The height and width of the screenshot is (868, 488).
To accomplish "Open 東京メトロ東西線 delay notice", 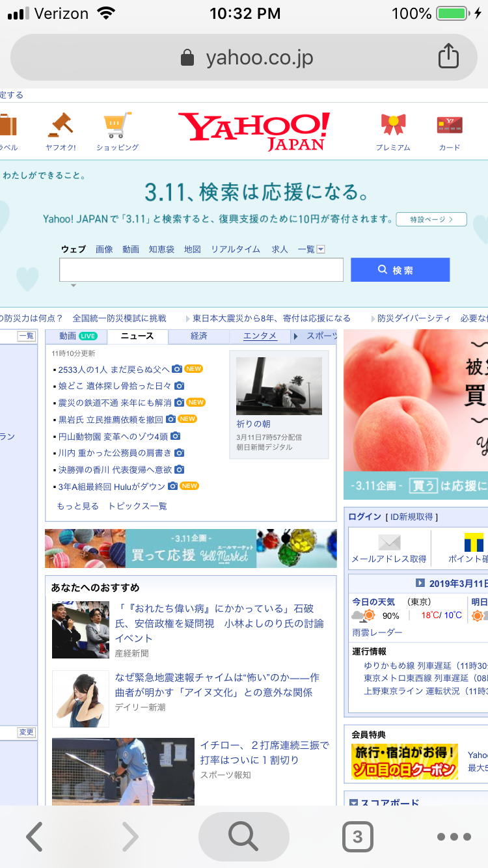I will (426, 678).
